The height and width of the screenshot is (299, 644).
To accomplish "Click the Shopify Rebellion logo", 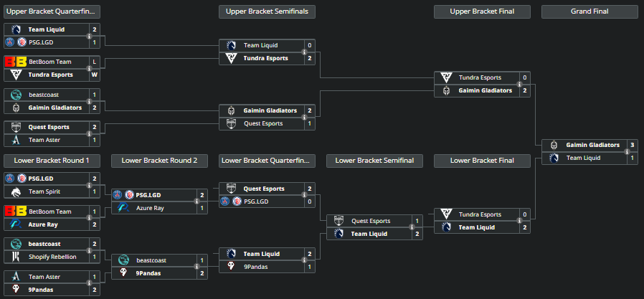I will [16, 257].
